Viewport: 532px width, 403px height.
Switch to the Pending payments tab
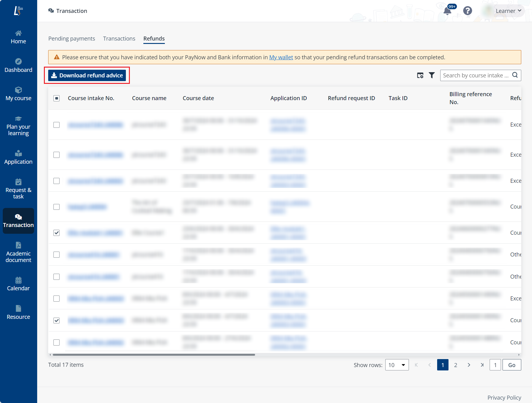pos(72,39)
